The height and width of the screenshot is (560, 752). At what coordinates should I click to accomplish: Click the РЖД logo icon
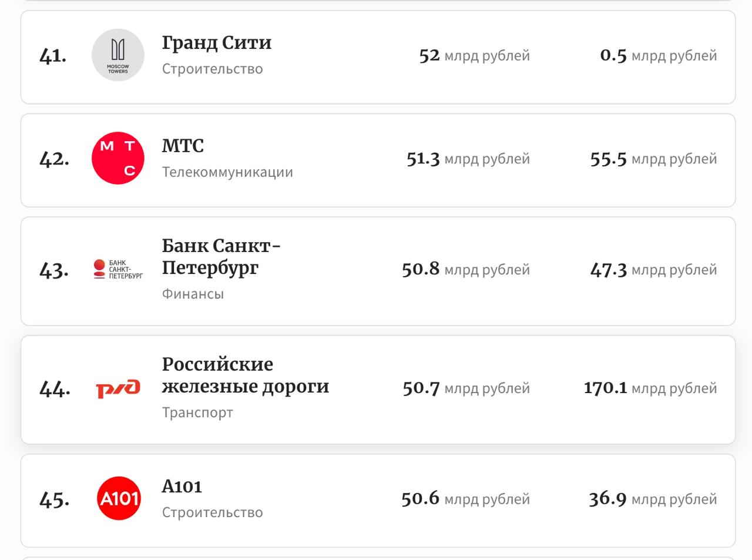pos(118,388)
